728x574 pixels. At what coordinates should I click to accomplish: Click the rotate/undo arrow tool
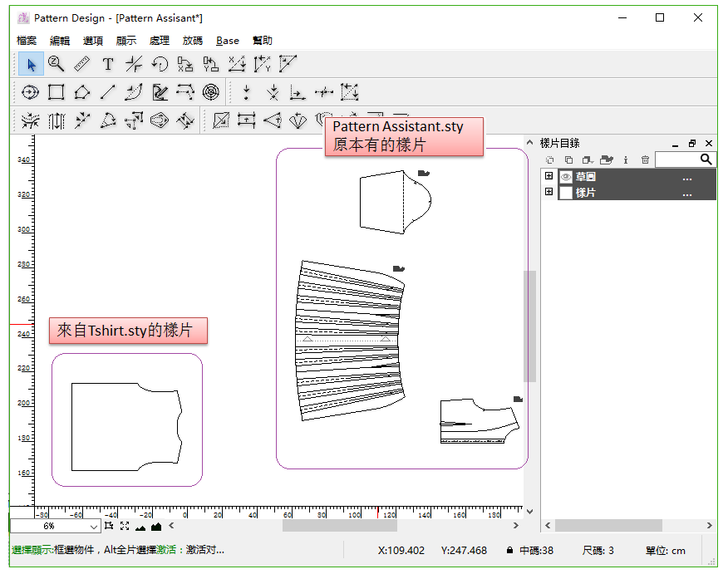160,64
